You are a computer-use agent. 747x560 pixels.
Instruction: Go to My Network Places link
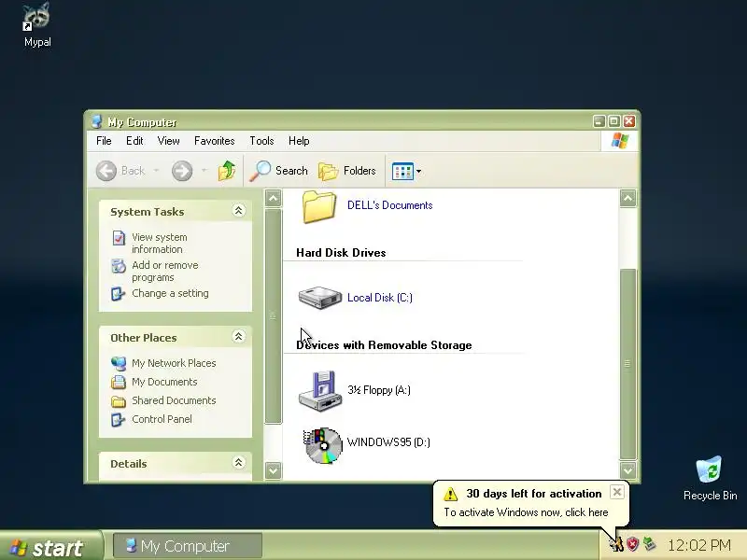point(174,363)
